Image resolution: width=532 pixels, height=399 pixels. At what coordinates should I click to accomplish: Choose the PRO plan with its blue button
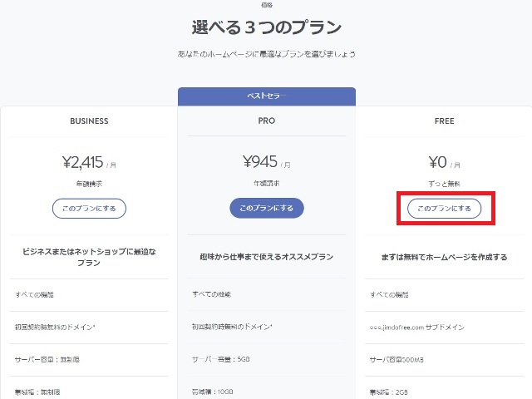pos(266,208)
